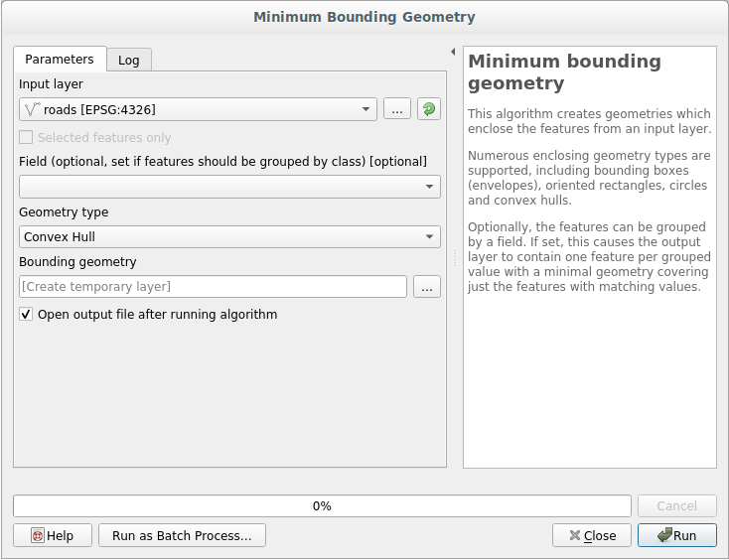Screen dimensions: 729x560
Task: Collapse the help panel arrow
Action: [x=453, y=52]
